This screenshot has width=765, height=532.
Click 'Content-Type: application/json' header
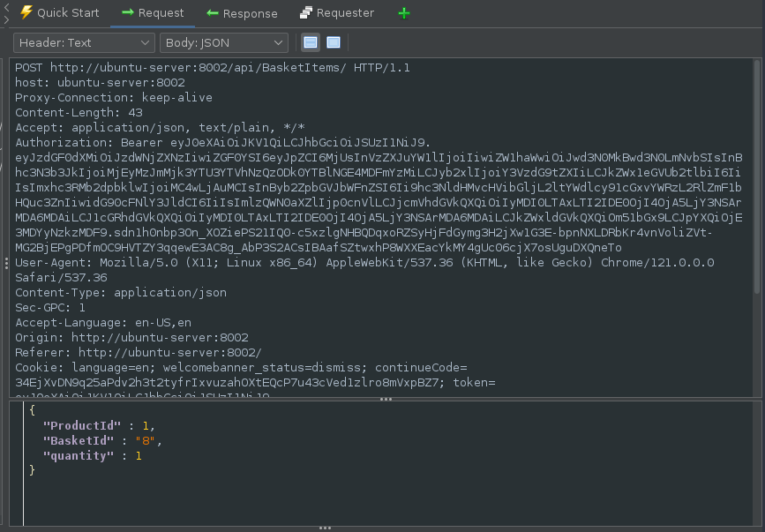pyautogui.click(x=121, y=293)
